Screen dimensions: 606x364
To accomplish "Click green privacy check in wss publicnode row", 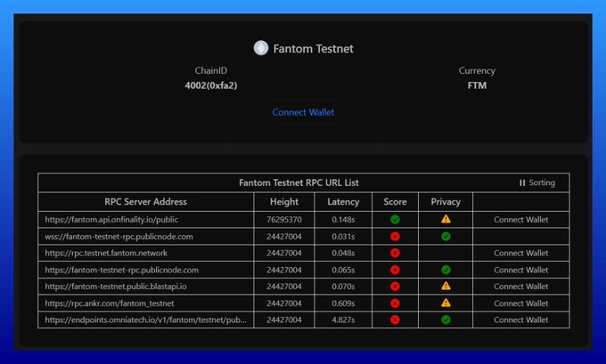I will [446, 236].
